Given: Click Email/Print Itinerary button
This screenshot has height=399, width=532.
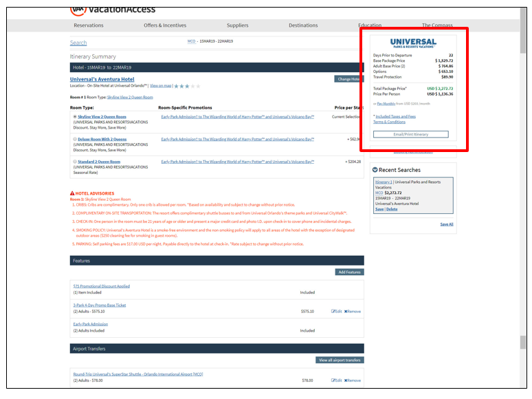Looking at the screenshot, I should (411, 134).
